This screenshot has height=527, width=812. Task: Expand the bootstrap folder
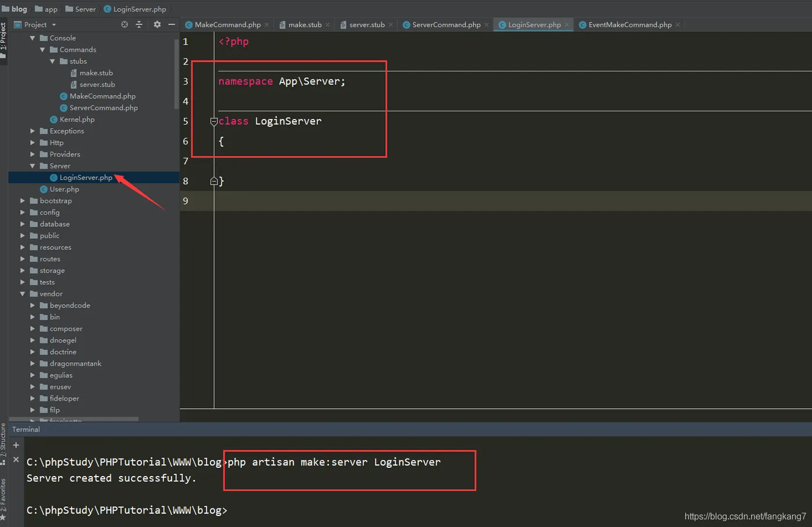tap(23, 201)
